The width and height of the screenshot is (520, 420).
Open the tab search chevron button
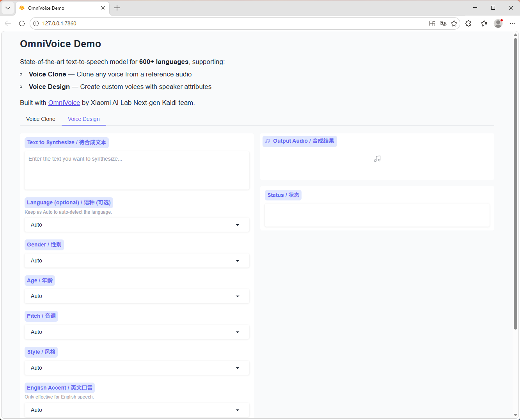pos(8,8)
